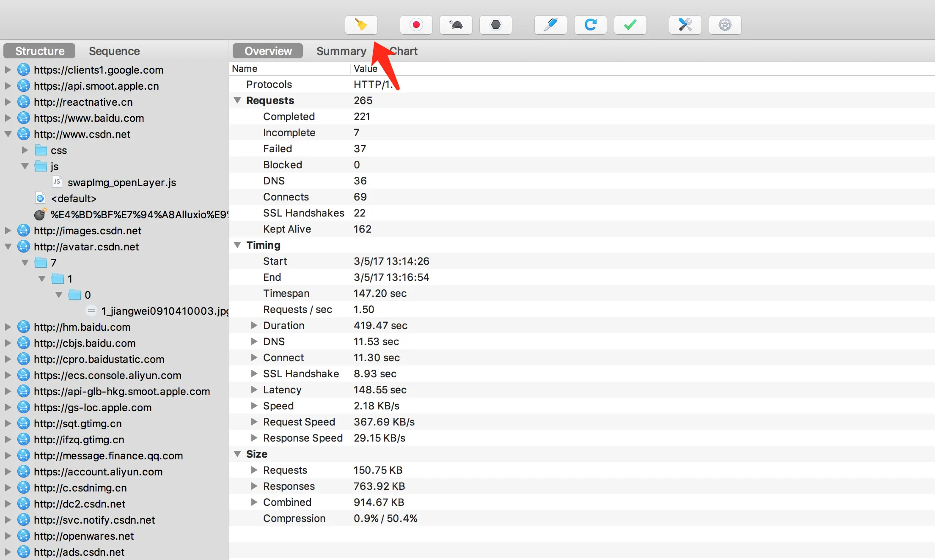Open the Summary tab
Image resolution: width=935 pixels, height=560 pixels.
click(x=341, y=51)
